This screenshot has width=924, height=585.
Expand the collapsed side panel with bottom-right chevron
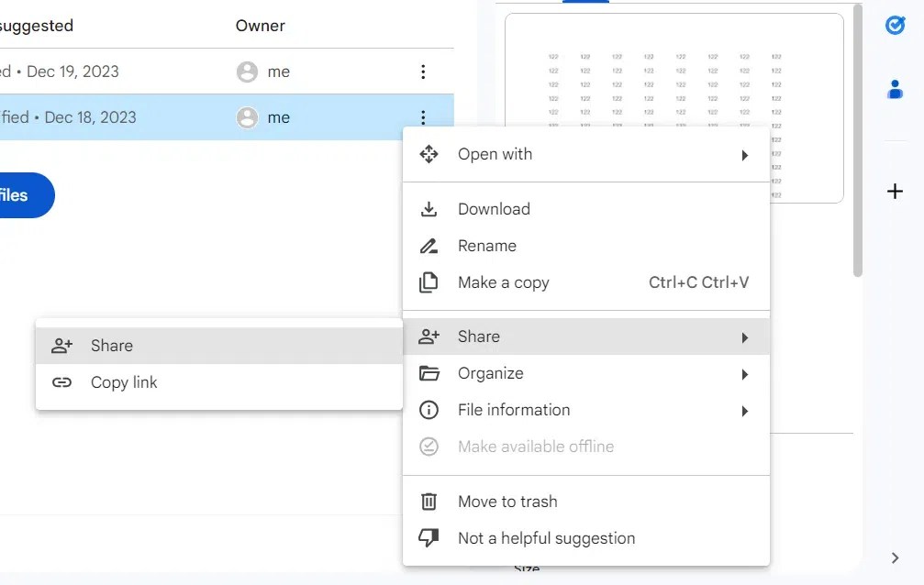895,557
